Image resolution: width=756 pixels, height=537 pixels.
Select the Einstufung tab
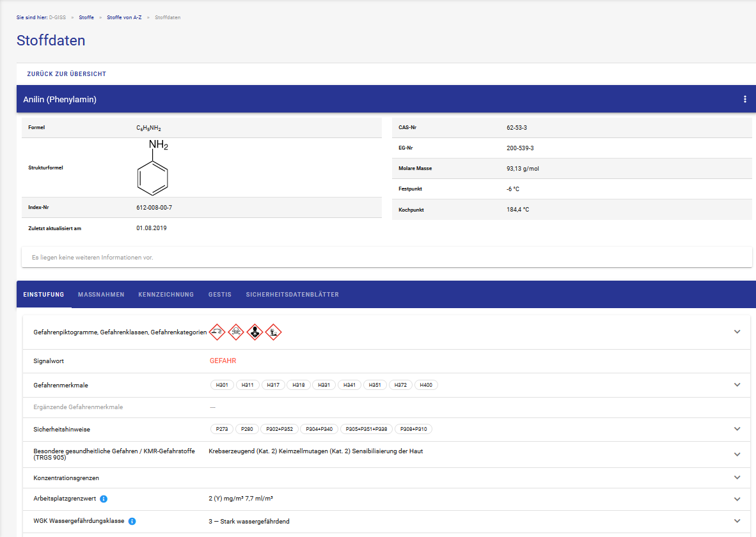(x=44, y=295)
